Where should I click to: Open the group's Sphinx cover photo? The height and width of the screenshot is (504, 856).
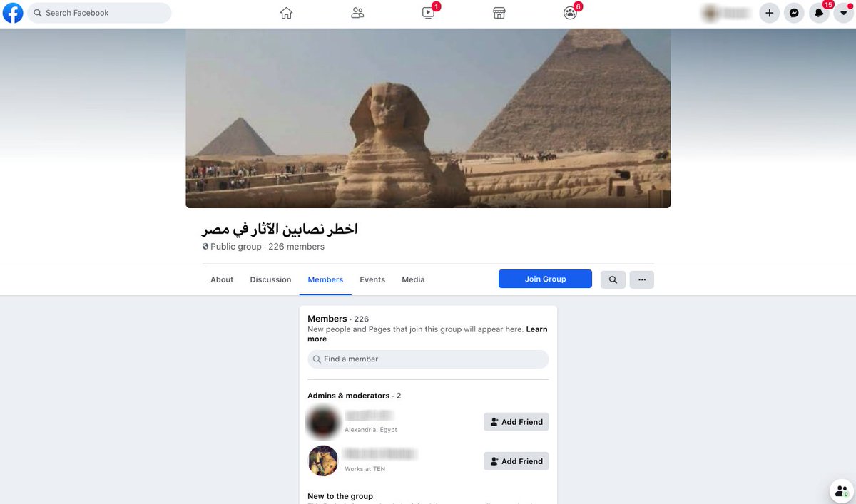click(x=428, y=118)
